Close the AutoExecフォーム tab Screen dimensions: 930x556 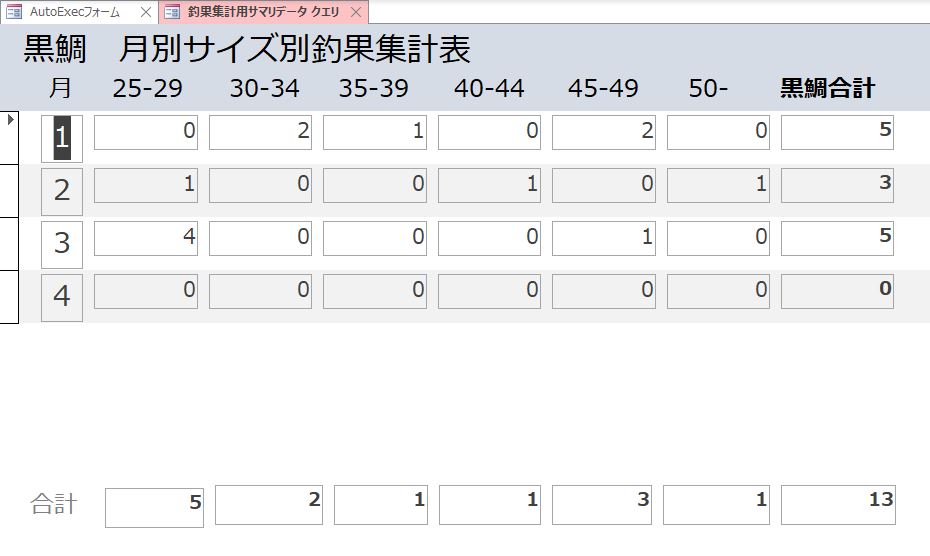145,12
